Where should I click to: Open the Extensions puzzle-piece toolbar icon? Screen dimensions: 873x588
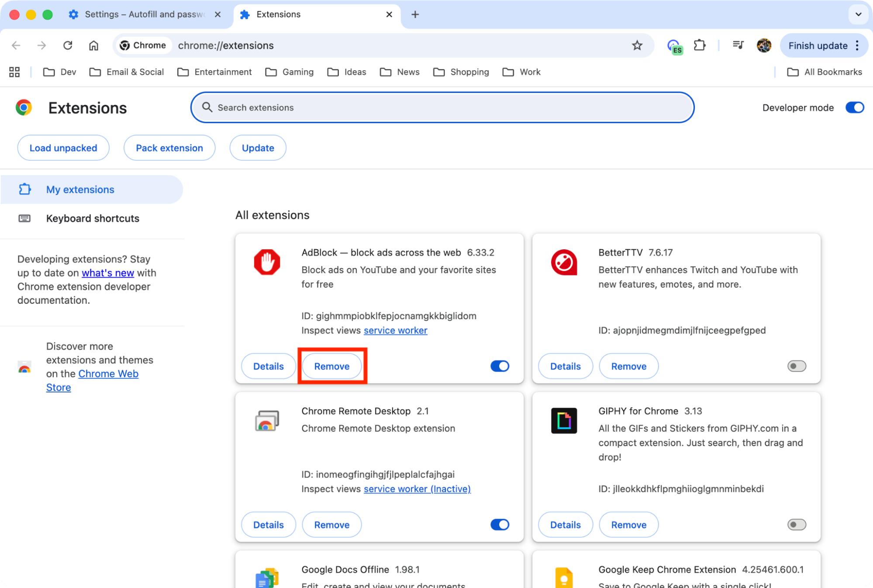[x=699, y=45]
